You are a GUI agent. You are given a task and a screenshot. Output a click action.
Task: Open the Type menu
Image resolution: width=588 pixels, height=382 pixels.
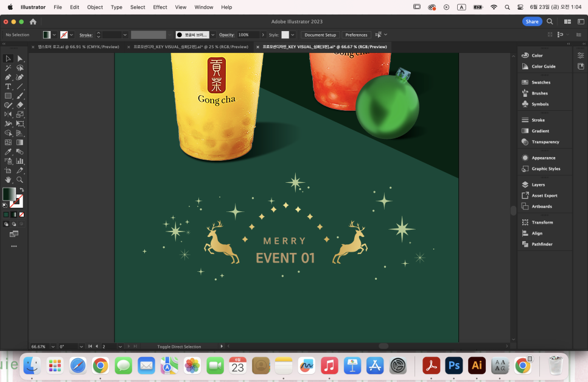coord(116,7)
